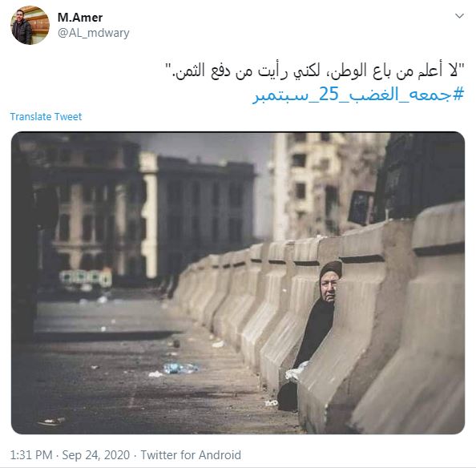Click the 1:31 PM timestamp
Image resolution: width=476 pixels, height=468 pixels.
point(31,455)
